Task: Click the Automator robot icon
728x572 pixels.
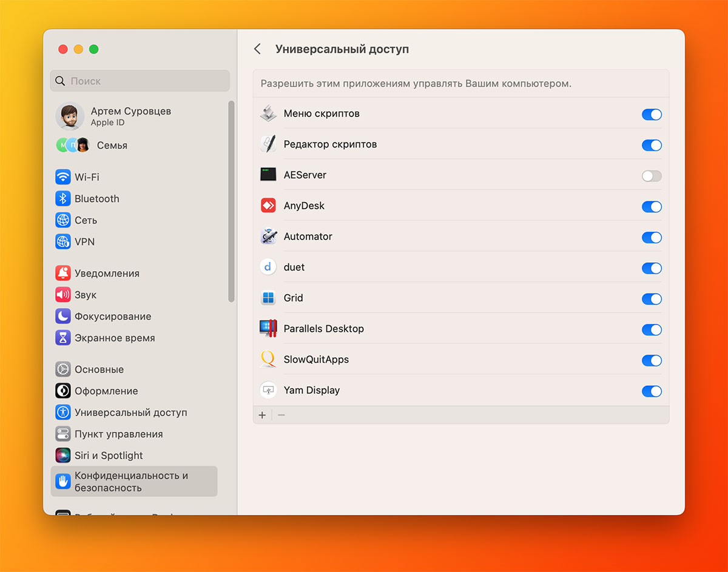Action: pyautogui.click(x=268, y=237)
